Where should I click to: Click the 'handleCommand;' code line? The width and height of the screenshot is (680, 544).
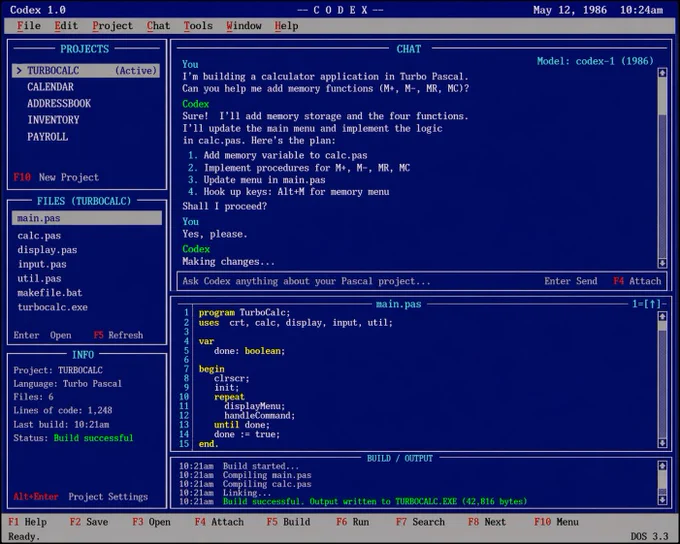[259, 416]
